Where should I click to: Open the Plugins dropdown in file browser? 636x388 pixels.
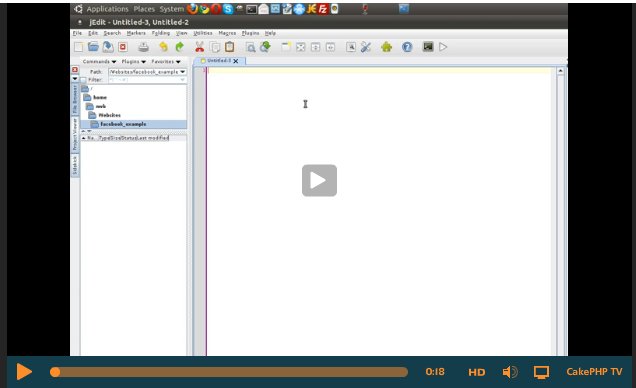[x=133, y=62]
